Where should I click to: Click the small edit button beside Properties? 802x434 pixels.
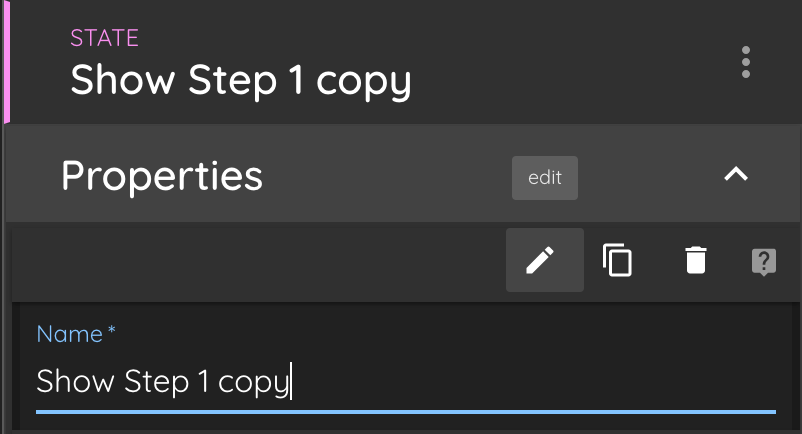click(545, 178)
